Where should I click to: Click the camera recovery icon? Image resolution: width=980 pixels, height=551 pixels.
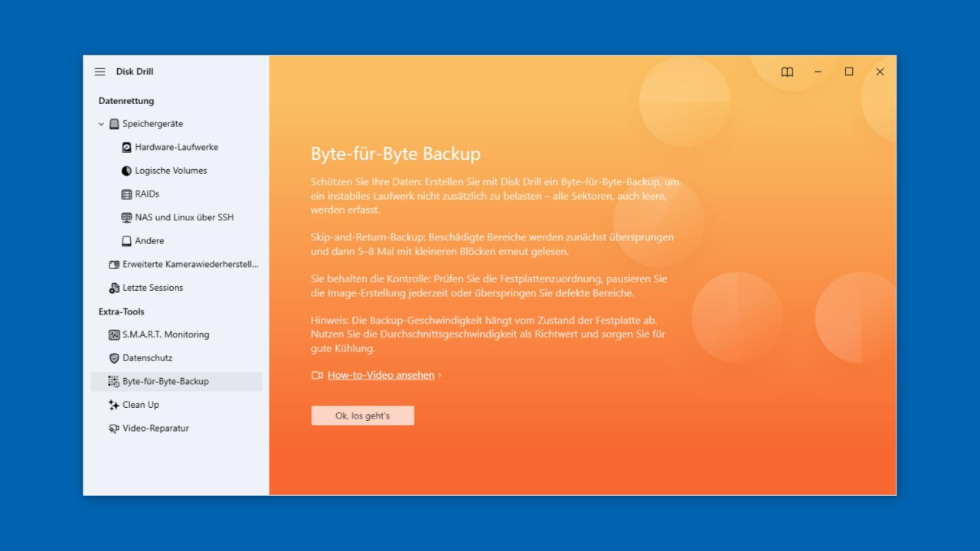pyautogui.click(x=114, y=265)
